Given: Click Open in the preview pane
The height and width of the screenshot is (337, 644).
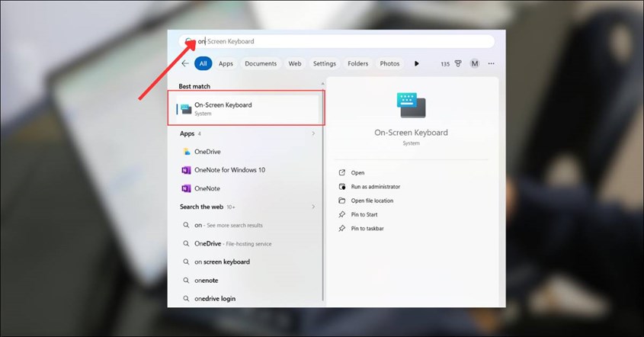Looking at the screenshot, I should click(357, 172).
